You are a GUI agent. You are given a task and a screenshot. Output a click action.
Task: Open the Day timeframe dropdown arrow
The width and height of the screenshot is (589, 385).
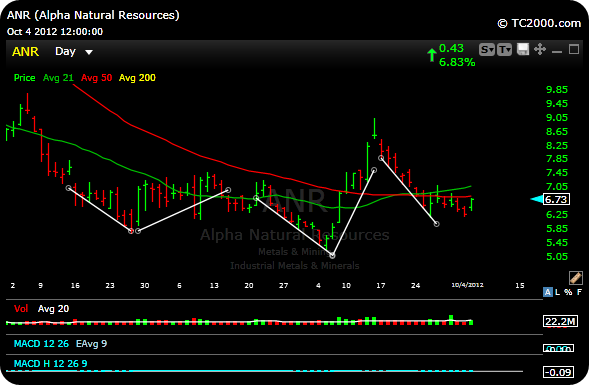point(89,52)
